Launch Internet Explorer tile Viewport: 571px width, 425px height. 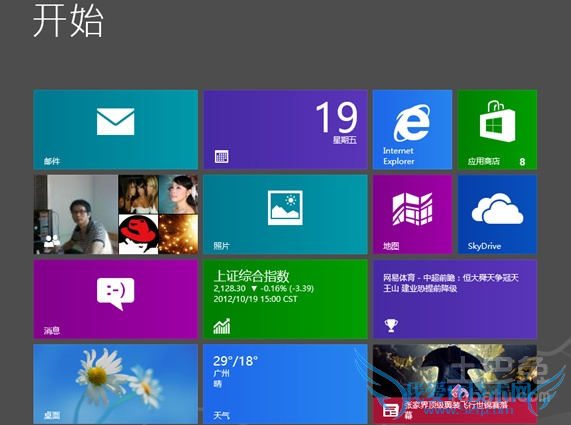coord(412,130)
